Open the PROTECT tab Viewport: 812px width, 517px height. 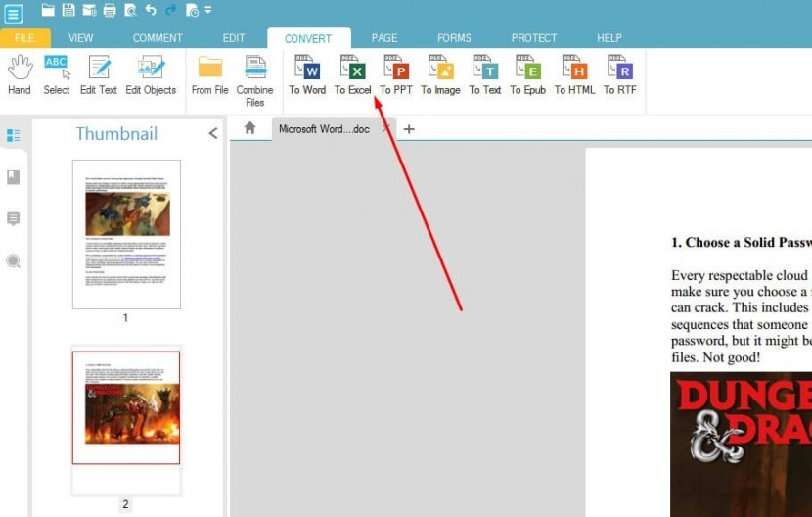tap(534, 38)
